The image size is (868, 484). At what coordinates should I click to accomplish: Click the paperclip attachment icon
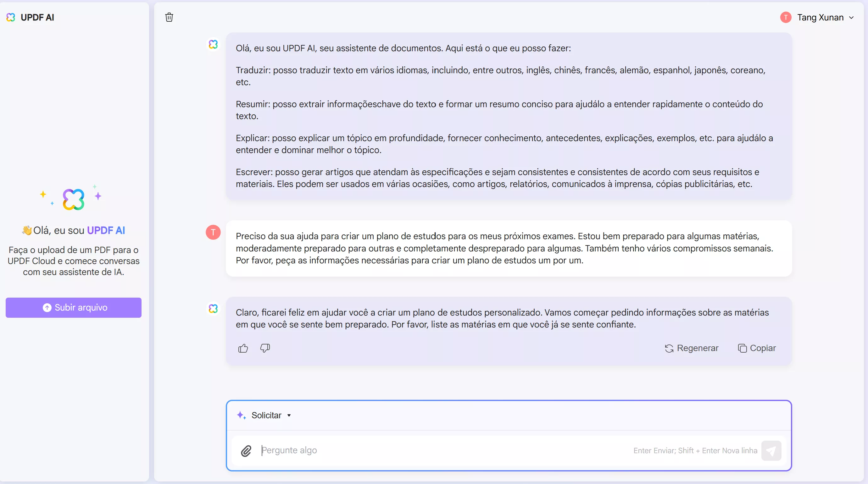click(x=246, y=451)
